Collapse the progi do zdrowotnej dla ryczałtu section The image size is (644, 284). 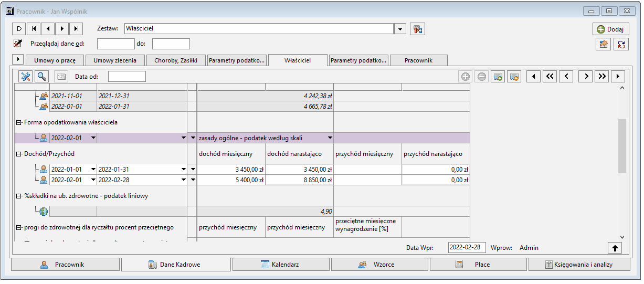coord(19,227)
